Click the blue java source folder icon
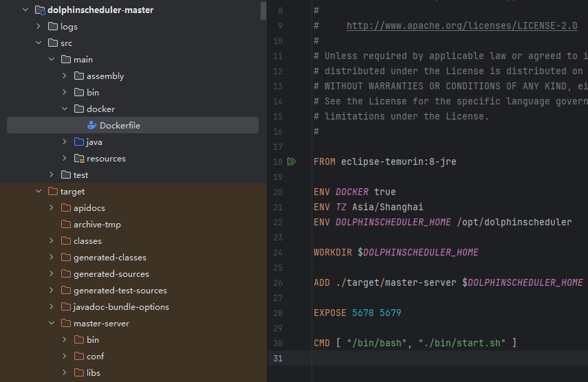 point(79,142)
